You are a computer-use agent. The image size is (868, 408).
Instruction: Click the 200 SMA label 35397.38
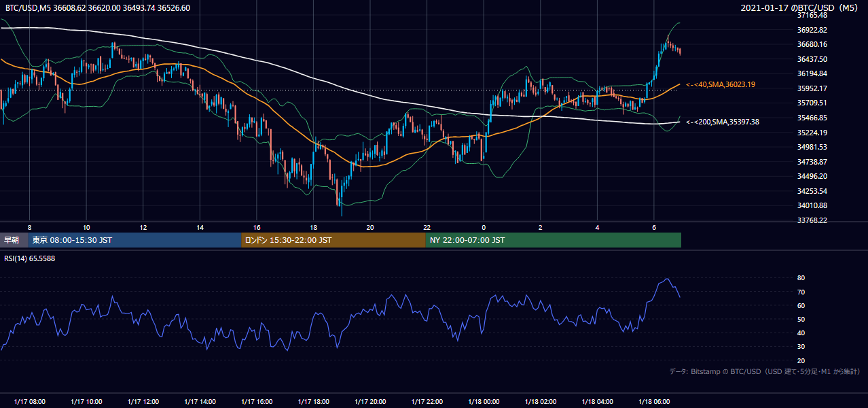(723, 122)
